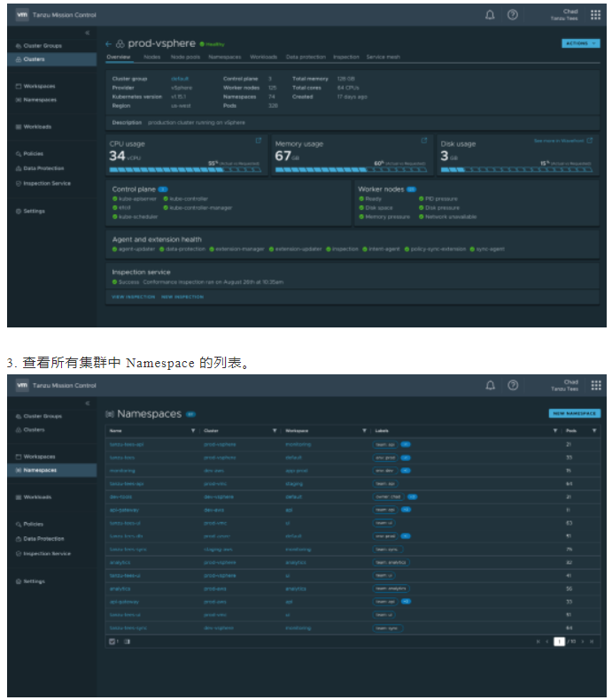Click the Policies magnifier icon in prod-vsphere screenshot
Screen dimensions: 612x700
(x=19, y=154)
